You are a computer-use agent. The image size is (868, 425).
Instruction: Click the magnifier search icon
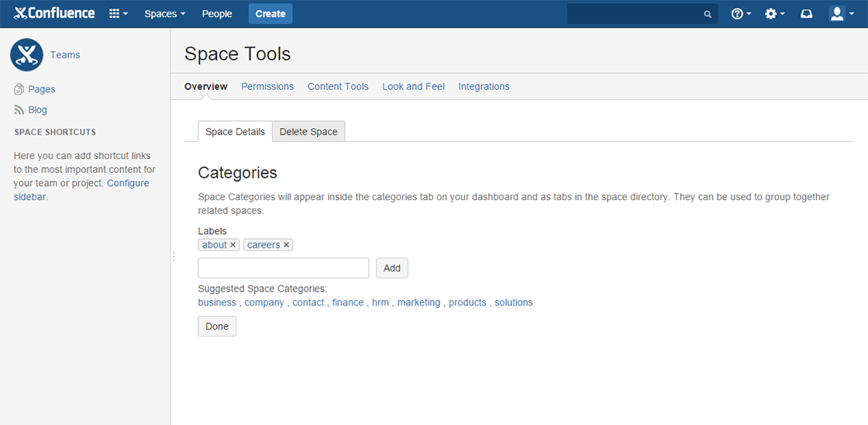708,15
